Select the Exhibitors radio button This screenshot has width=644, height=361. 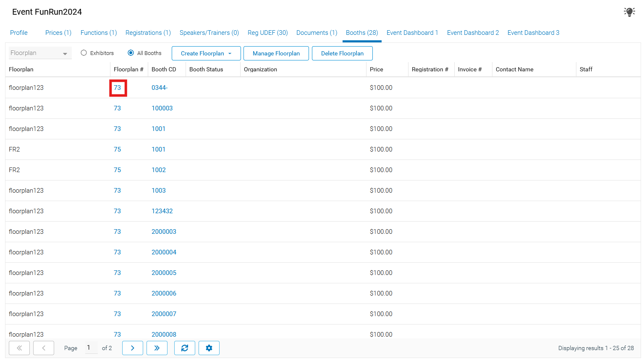click(x=84, y=53)
